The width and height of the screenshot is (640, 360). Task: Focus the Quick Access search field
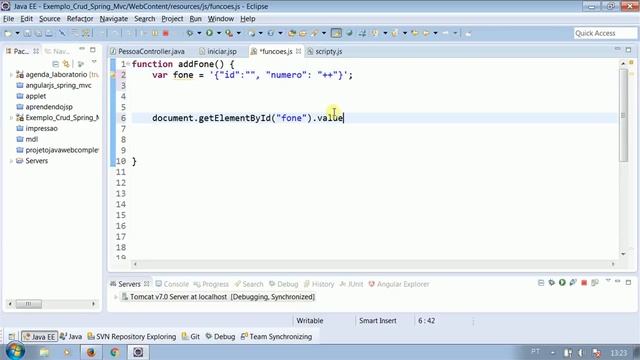[605, 33]
